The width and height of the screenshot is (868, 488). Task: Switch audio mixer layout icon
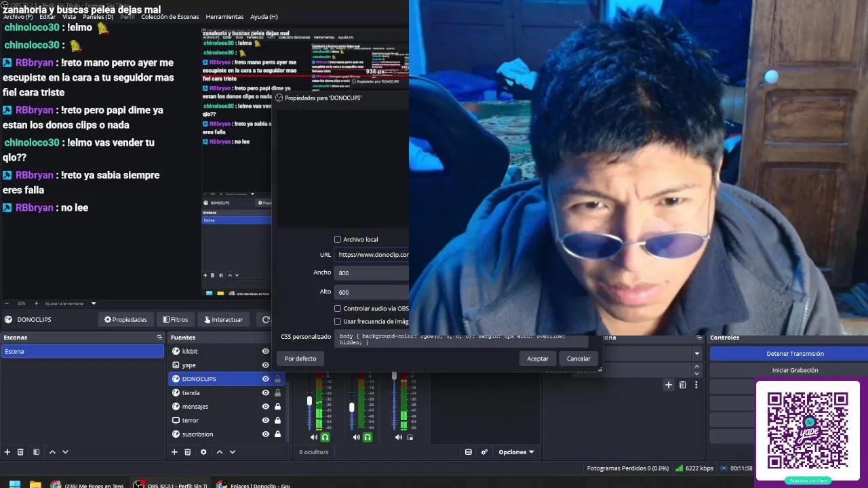[468, 452]
